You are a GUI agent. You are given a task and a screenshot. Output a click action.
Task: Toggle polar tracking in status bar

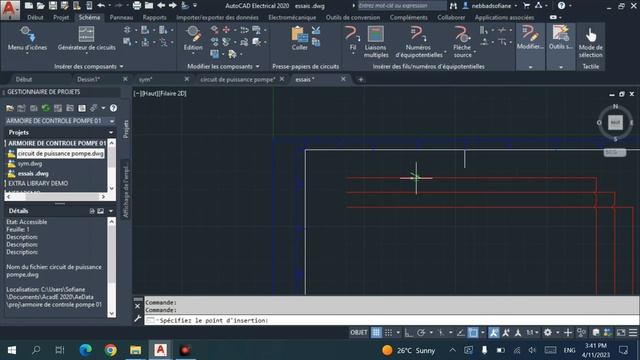[x=421, y=333]
